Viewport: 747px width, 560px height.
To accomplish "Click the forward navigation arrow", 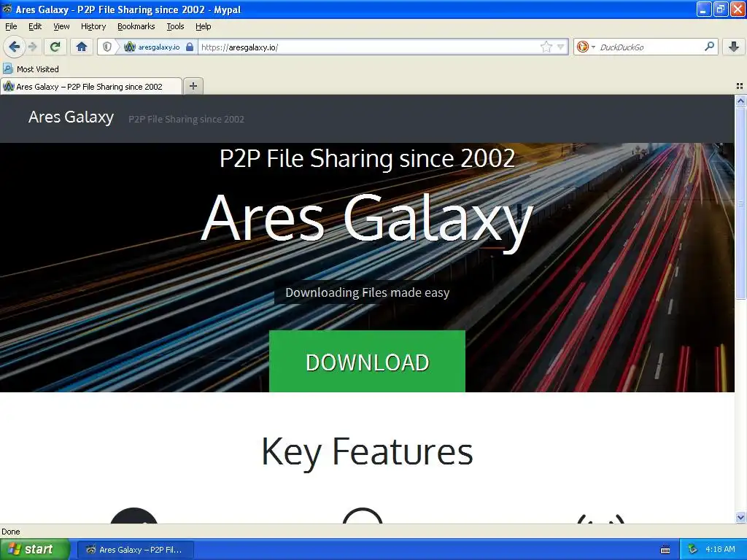I will [x=32, y=47].
